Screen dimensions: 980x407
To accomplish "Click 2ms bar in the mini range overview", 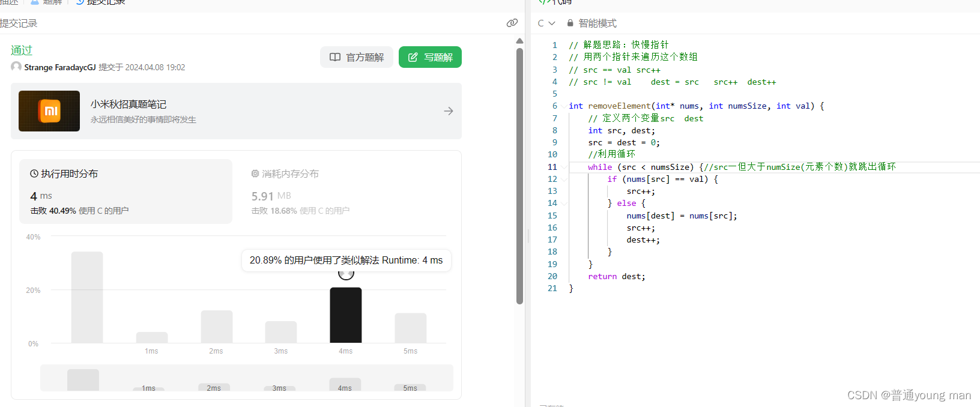I will pos(214,387).
